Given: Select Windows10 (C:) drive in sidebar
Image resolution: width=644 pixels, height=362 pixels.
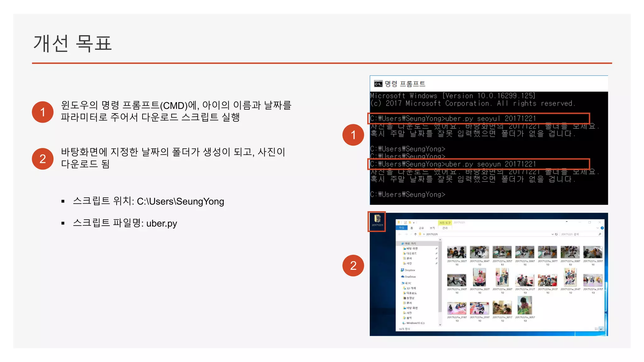Looking at the screenshot, I should pos(415,323).
